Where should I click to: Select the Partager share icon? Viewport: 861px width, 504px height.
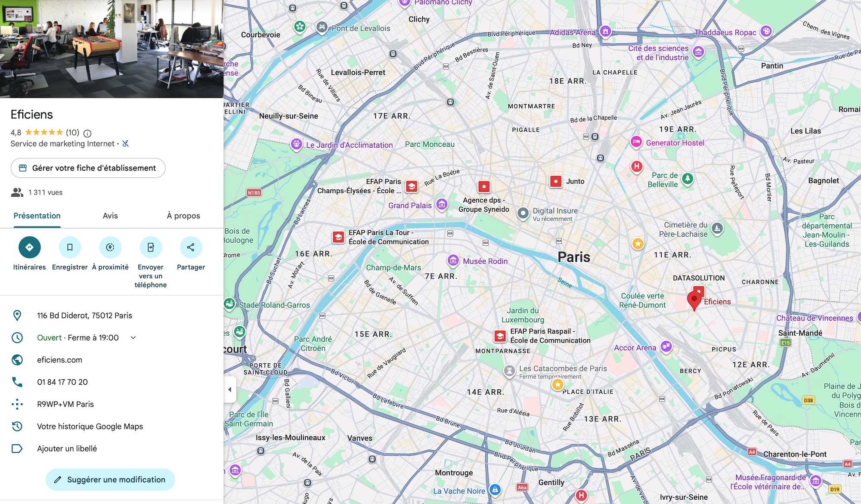pos(191,247)
